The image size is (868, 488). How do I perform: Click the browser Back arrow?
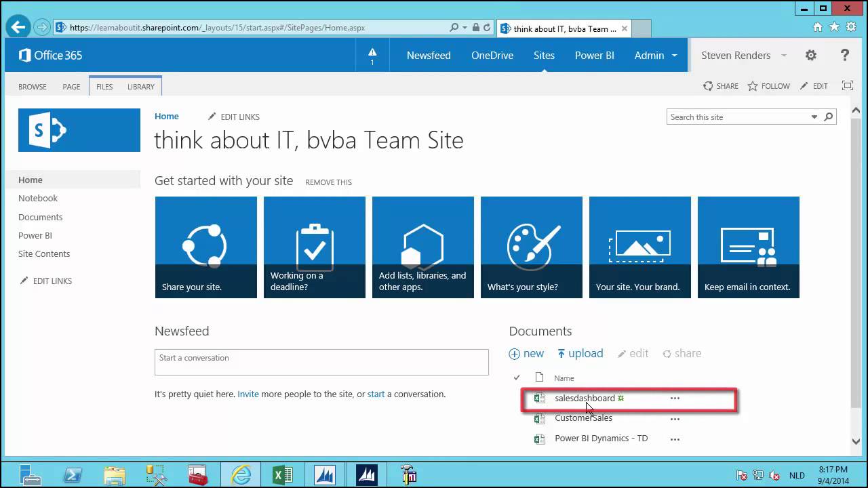(18, 28)
